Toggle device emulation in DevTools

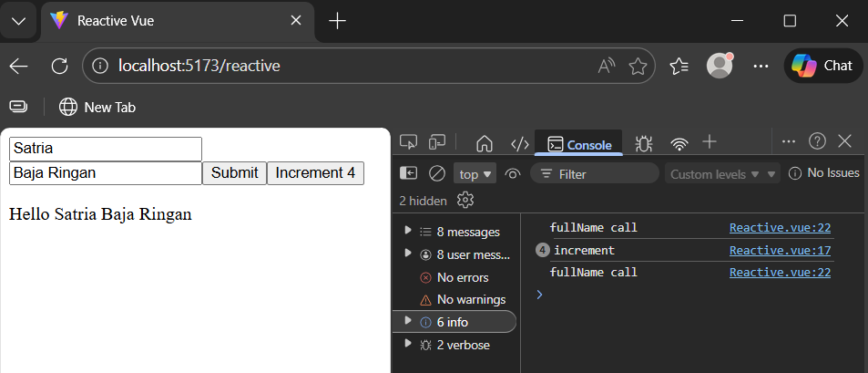(437, 142)
